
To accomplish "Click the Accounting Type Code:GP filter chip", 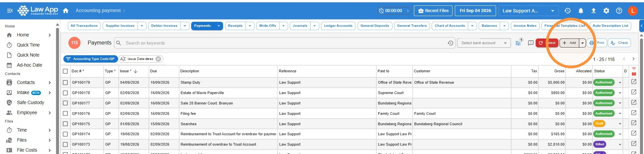I will click(91, 59).
